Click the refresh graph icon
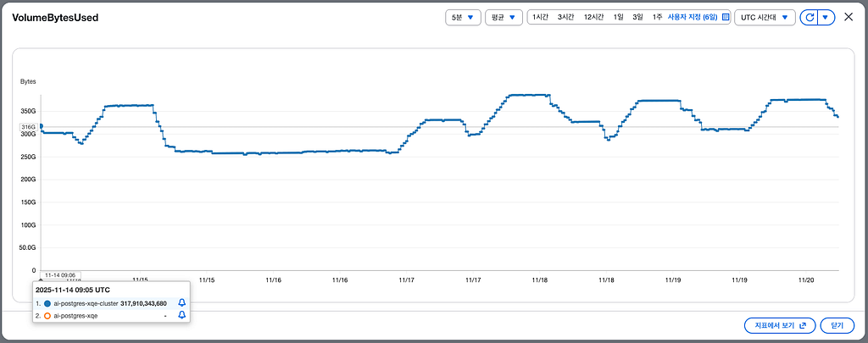 (809, 17)
